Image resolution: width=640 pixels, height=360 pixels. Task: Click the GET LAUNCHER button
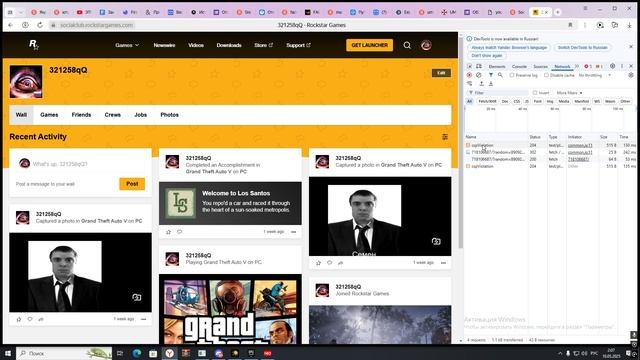tap(369, 45)
